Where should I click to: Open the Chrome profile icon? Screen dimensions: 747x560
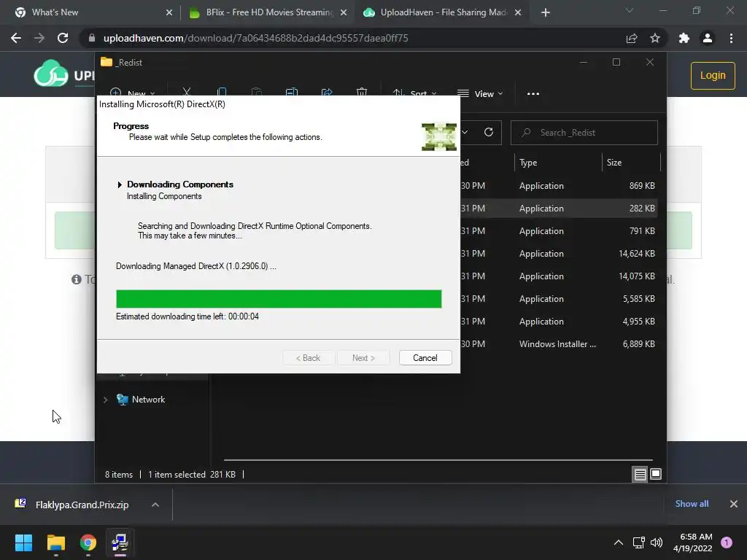708,38
